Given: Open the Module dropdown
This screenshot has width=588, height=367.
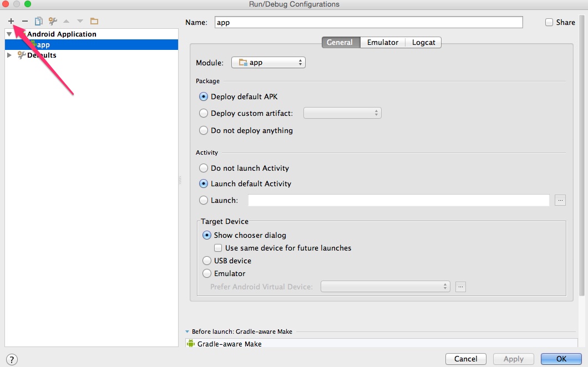Looking at the screenshot, I should coord(268,62).
